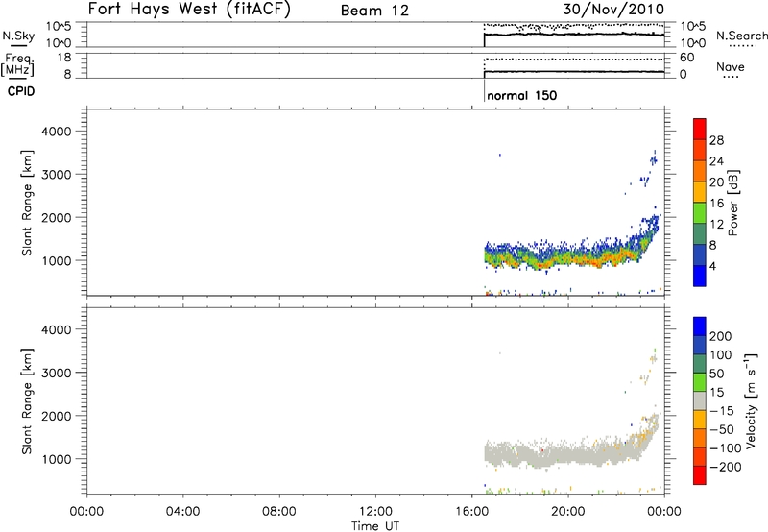Click the '60' Nave axis value

(686, 58)
